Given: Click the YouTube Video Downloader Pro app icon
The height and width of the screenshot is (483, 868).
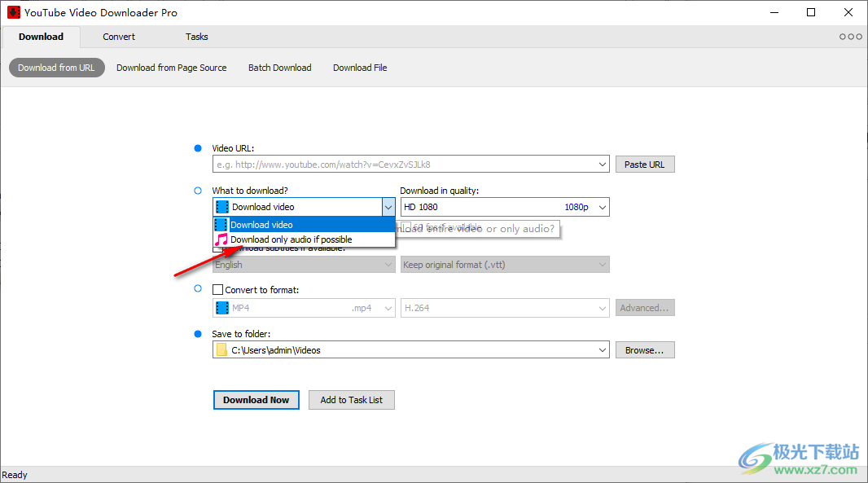Looking at the screenshot, I should 13,12.
